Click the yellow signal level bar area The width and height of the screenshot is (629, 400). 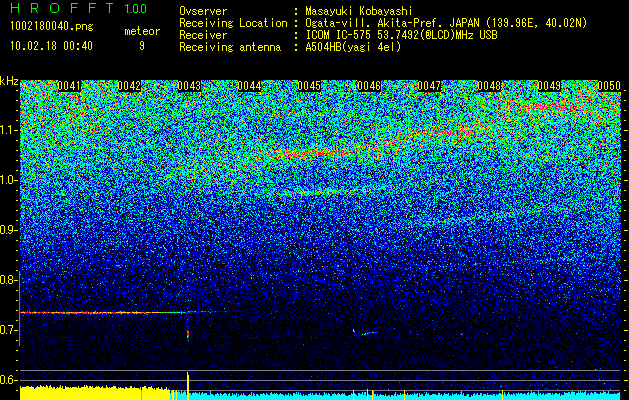coord(95,393)
